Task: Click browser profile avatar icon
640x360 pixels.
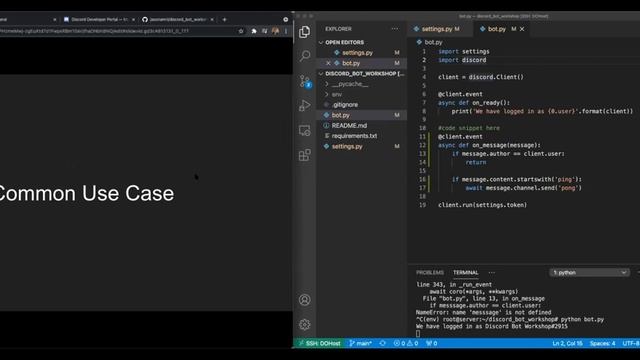Action: click(276, 31)
